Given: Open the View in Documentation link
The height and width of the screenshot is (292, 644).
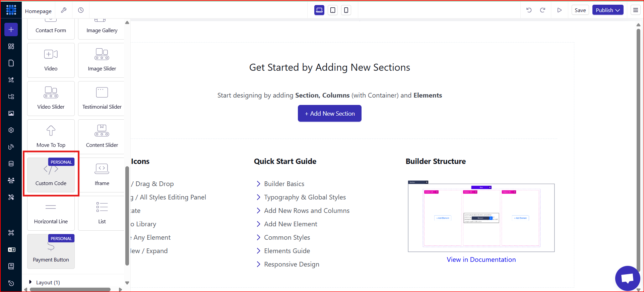Looking at the screenshot, I should pyautogui.click(x=481, y=259).
